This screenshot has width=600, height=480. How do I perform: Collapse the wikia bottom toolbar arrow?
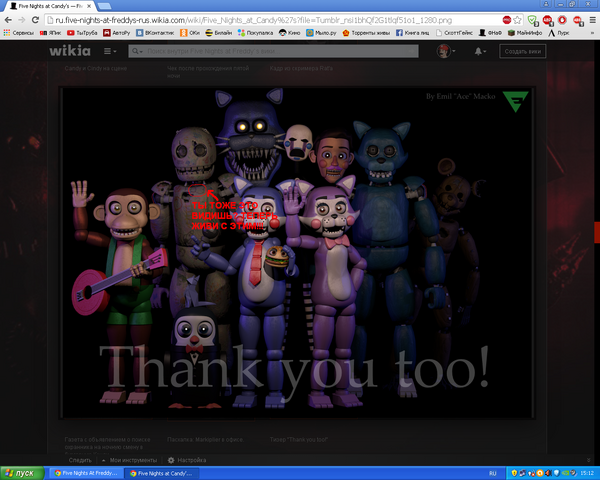(x=588, y=460)
